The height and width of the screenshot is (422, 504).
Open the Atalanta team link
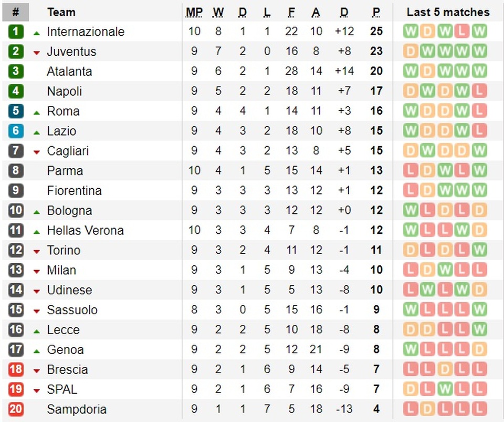69,71
